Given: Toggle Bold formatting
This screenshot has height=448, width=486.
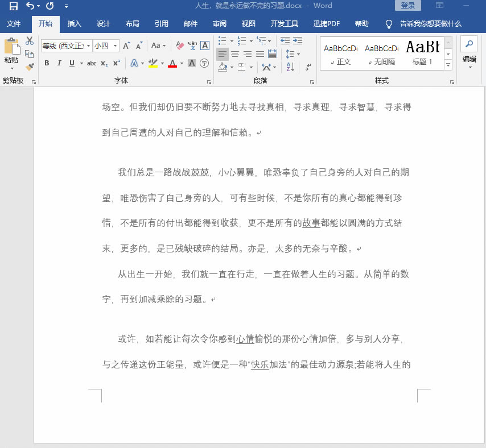Looking at the screenshot, I should click(47, 63).
